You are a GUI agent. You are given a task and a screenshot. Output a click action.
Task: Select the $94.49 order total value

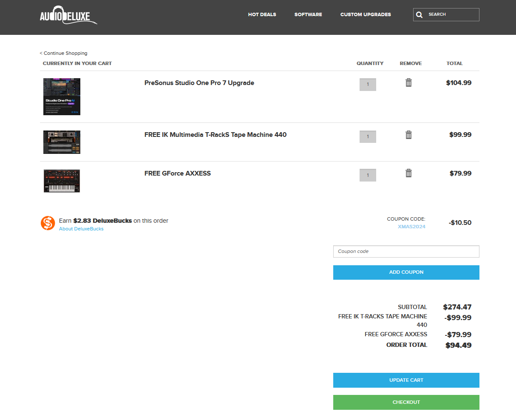click(458, 345)
